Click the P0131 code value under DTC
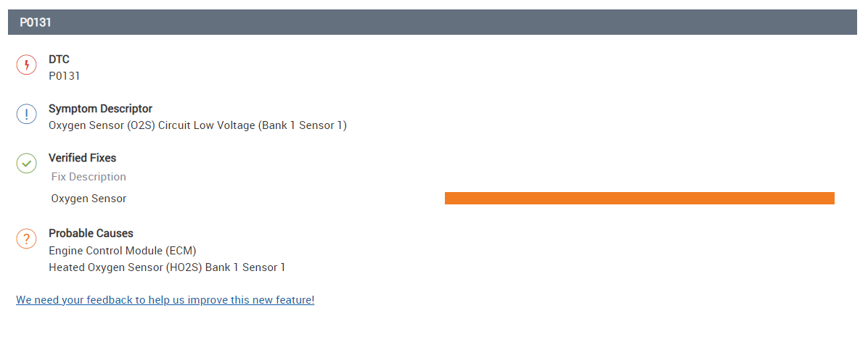 point(64,75)
